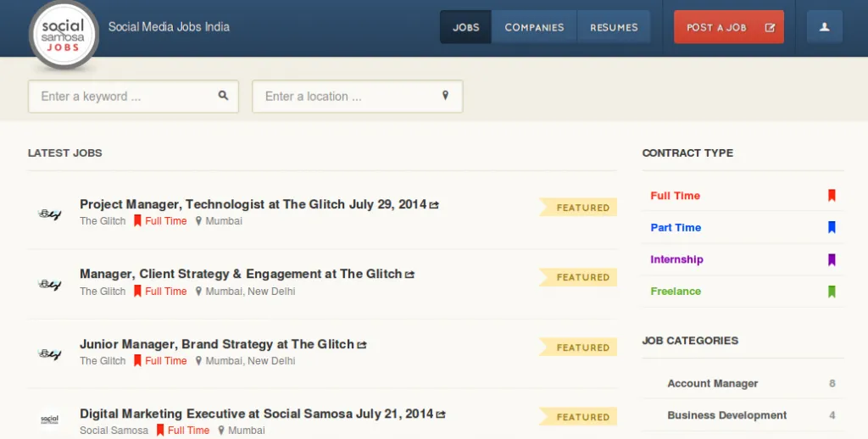Click the green Freelance bookmark icon
Viewport: 868px width, 439px height.
[832, 292]
